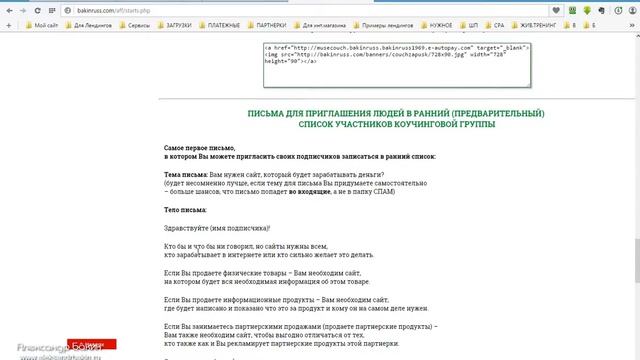The height and width of the screenshot is (360, 640).
Task: Go back to the previous page
Action: (x=9, y=11)
